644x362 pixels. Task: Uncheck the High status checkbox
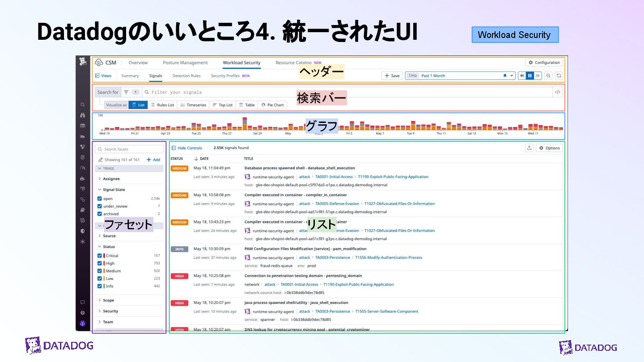pos(100,263)
